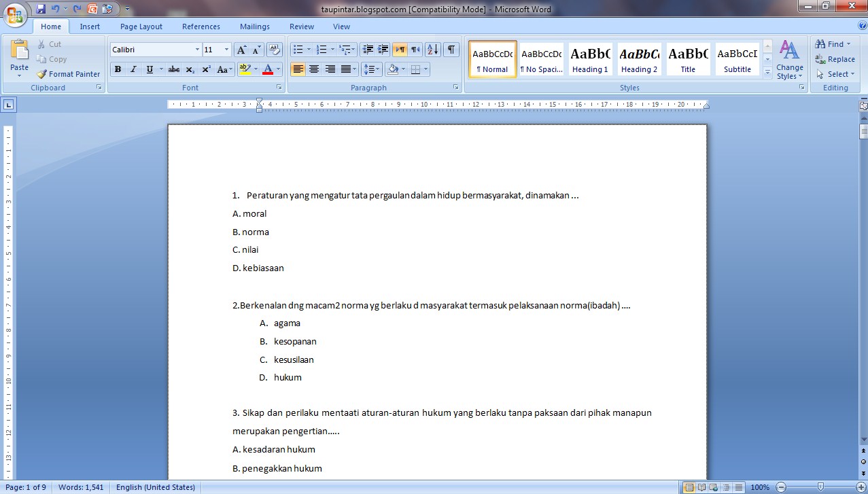The width and height of the screenshot is (868, 494).
Task: Expand the bullets list dropdown
Action: point(309,50)
